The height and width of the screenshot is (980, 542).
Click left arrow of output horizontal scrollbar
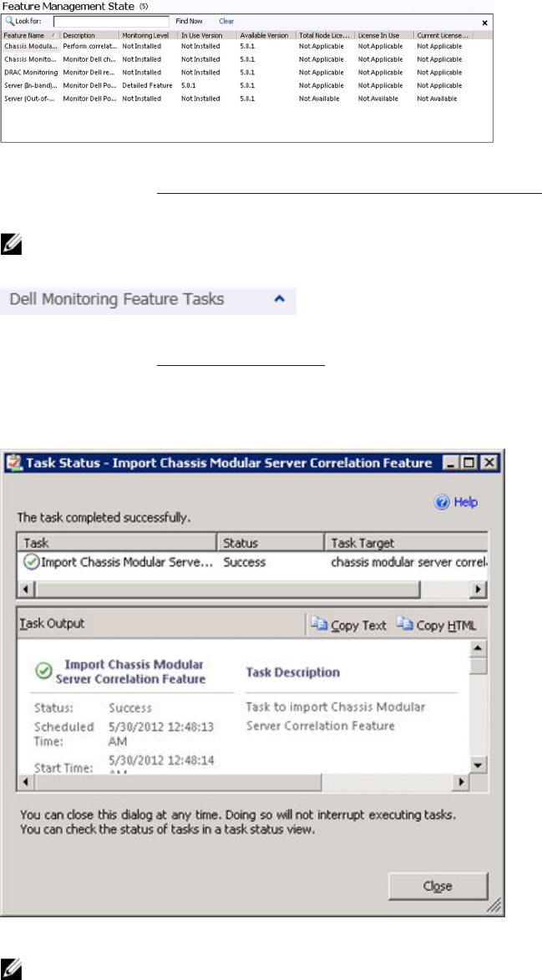coord(26,782)
